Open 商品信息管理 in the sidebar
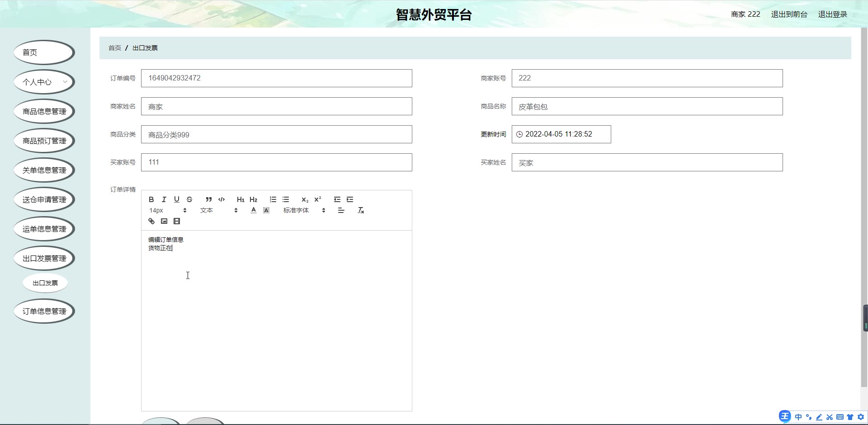868x425 pixels. click(44, 111)
